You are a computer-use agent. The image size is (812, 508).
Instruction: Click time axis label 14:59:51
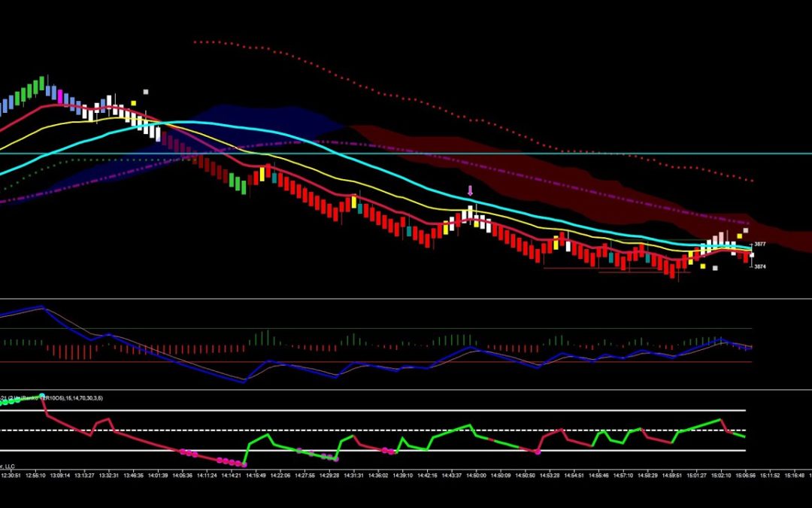(672, 475)
